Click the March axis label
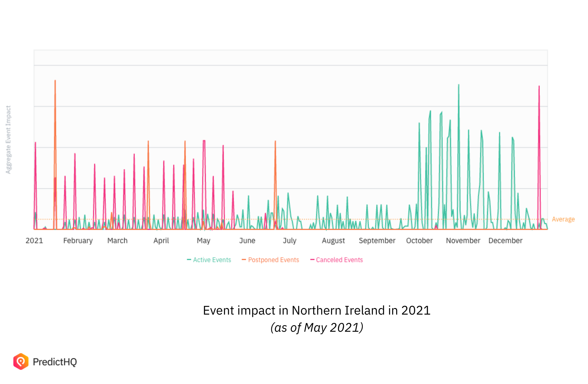This screenshot has width=588, height=384. point(117,241)
